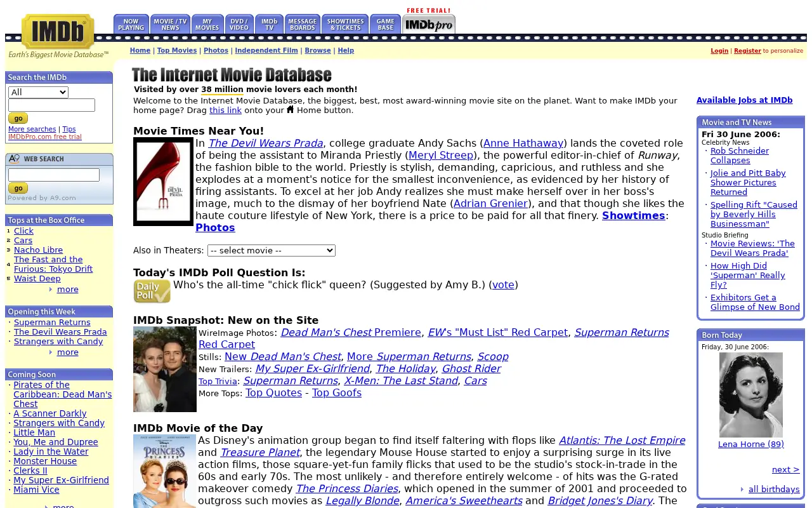This screenshot has width=812, height=508.
Task: Open the Game Base tab
Action: 385,24
